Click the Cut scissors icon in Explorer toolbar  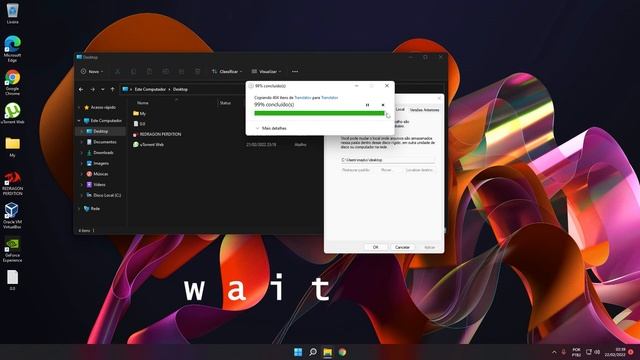point(118,71)
